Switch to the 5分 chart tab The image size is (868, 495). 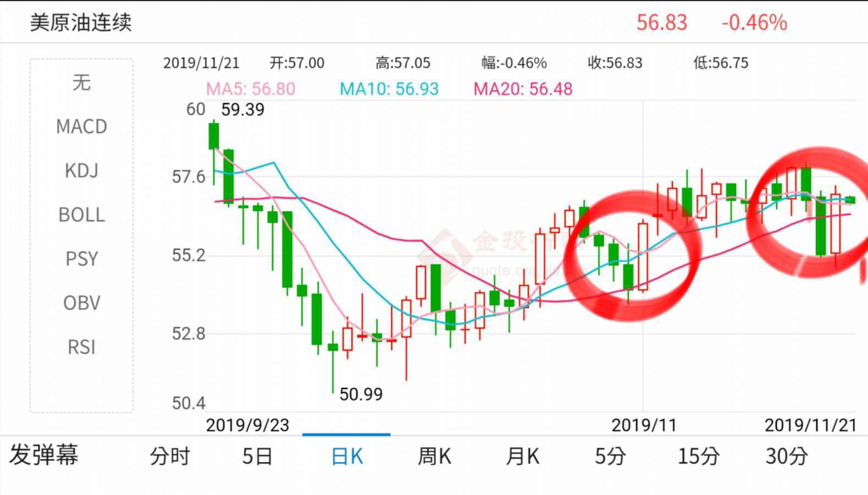(610, 456)
